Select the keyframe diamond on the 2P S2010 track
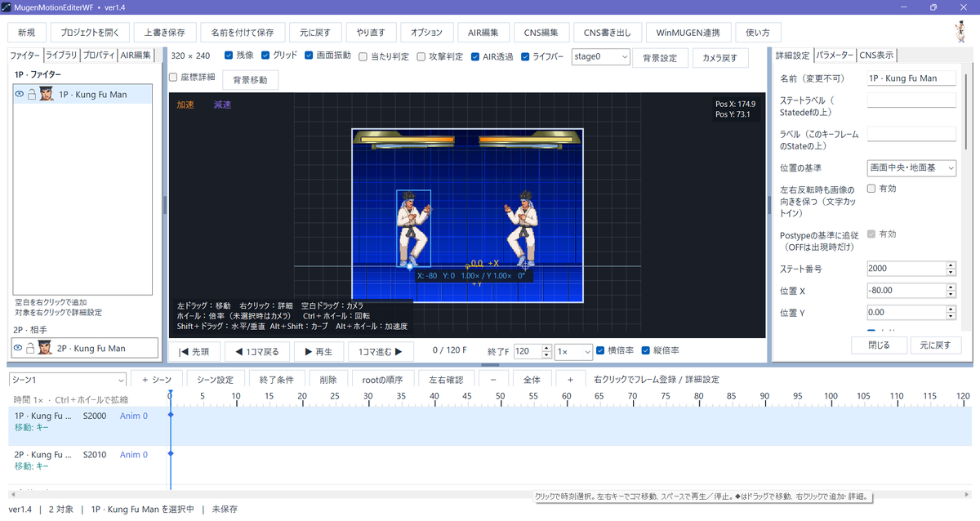This screenshot has height=521, width=980. [x=171, y=454]
